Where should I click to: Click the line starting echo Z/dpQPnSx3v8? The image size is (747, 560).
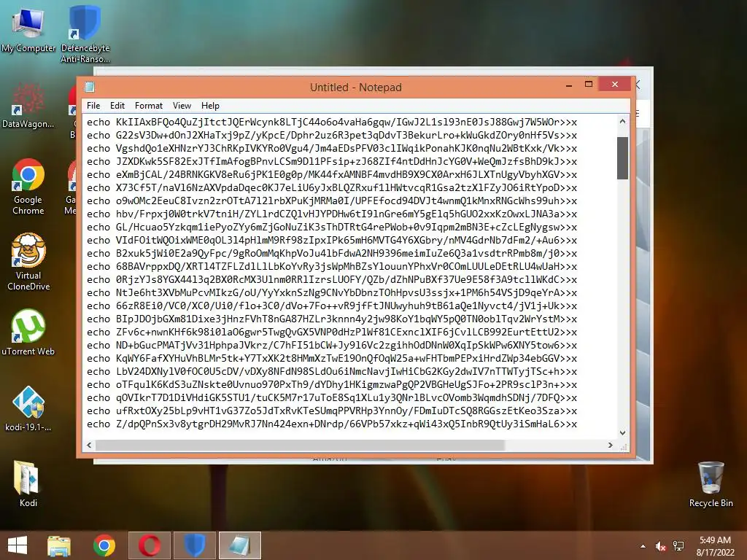332,424
